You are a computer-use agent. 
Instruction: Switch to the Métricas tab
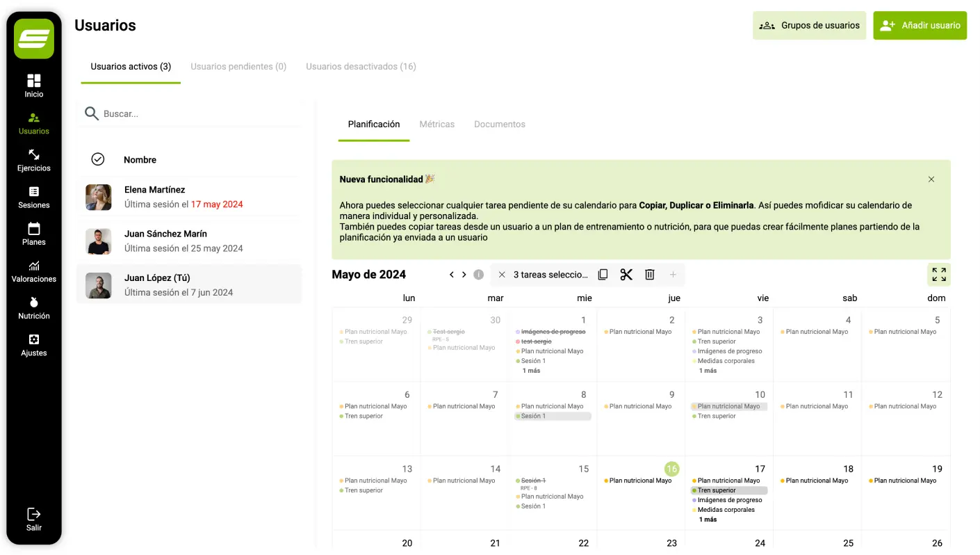tap(436, 124)
